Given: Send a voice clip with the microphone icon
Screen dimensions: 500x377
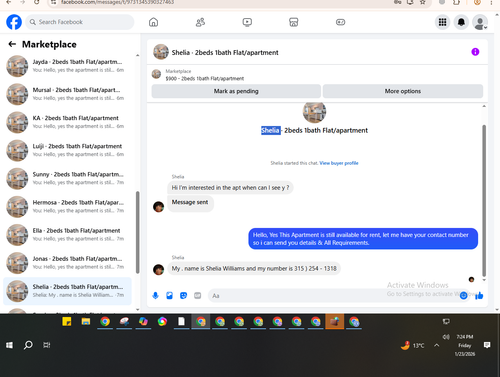Looking at the screenshot, I should tap(155, 295).
